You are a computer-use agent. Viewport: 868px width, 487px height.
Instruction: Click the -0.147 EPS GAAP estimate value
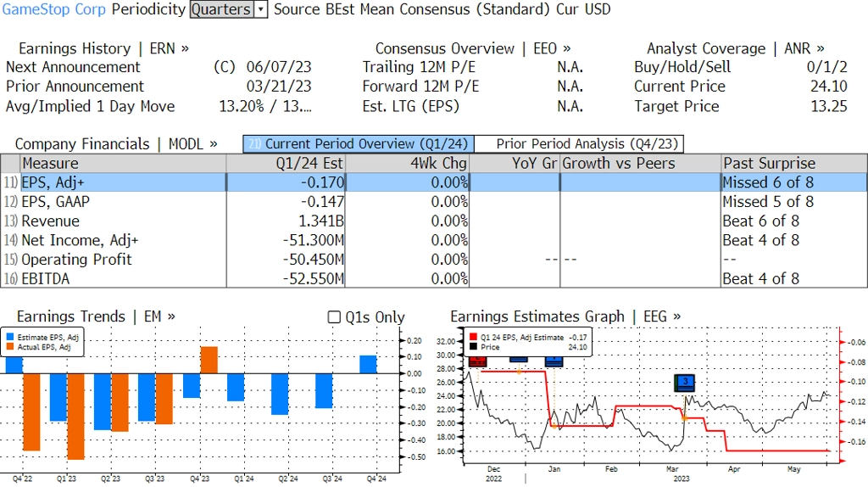click(322, 202)
